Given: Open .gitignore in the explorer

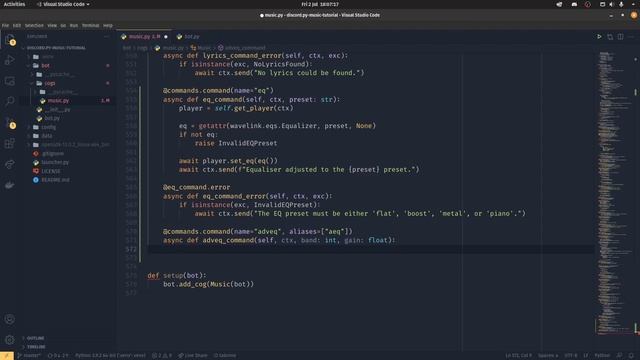Looking at the screenshot, I should click(69, 153).
